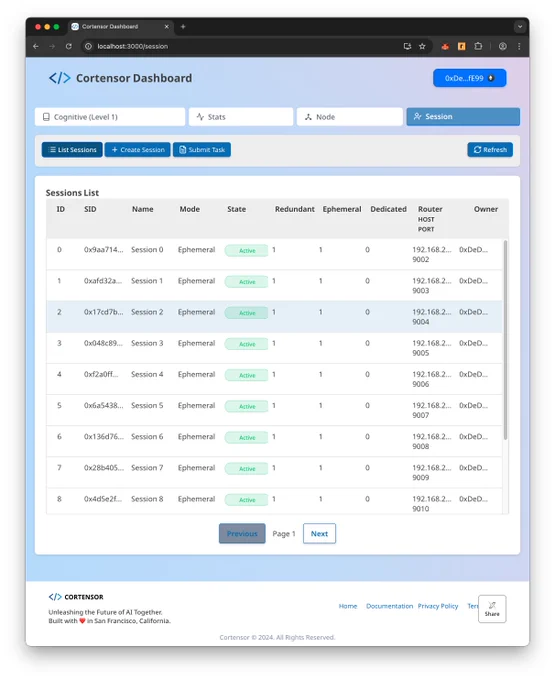
Task: Switch to Cognitive (Level 1) tab
Action: point(110,117)
